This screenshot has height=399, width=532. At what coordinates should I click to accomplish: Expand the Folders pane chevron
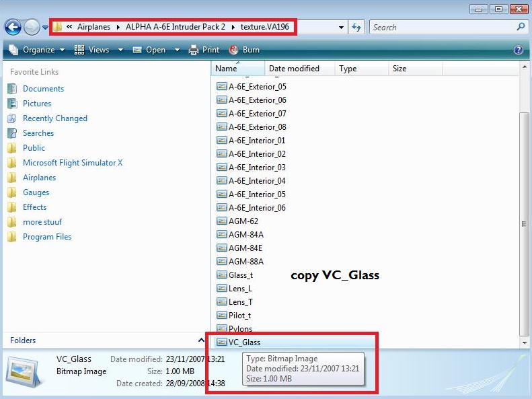coord(201,340)
